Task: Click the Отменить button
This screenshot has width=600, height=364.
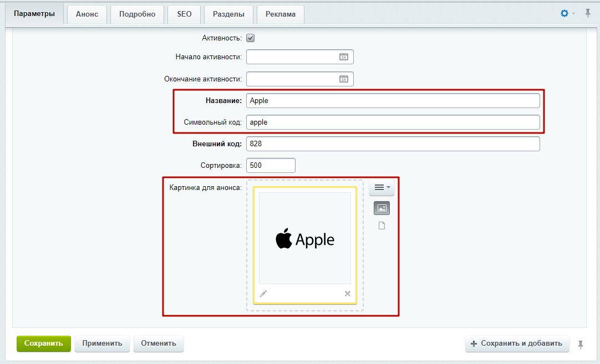Action: [x=159, y=344]
